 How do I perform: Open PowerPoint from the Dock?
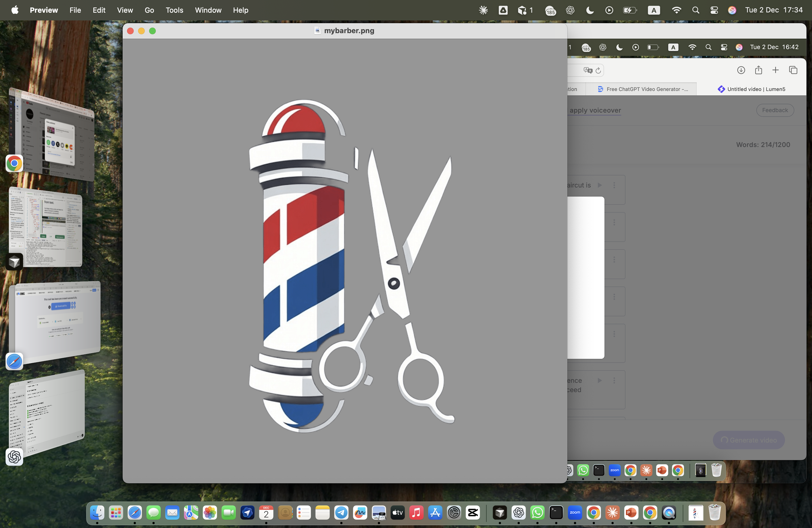(631, 512)
